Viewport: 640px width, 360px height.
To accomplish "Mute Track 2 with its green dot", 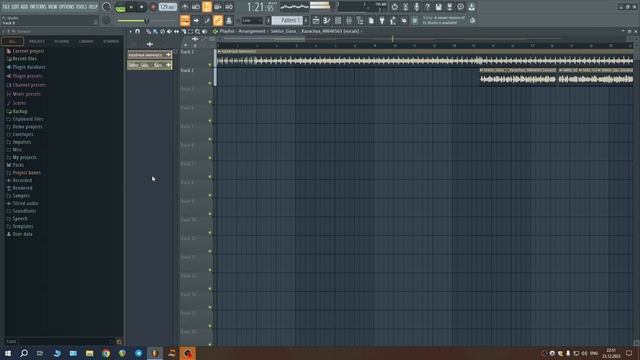I will (210, 83).
